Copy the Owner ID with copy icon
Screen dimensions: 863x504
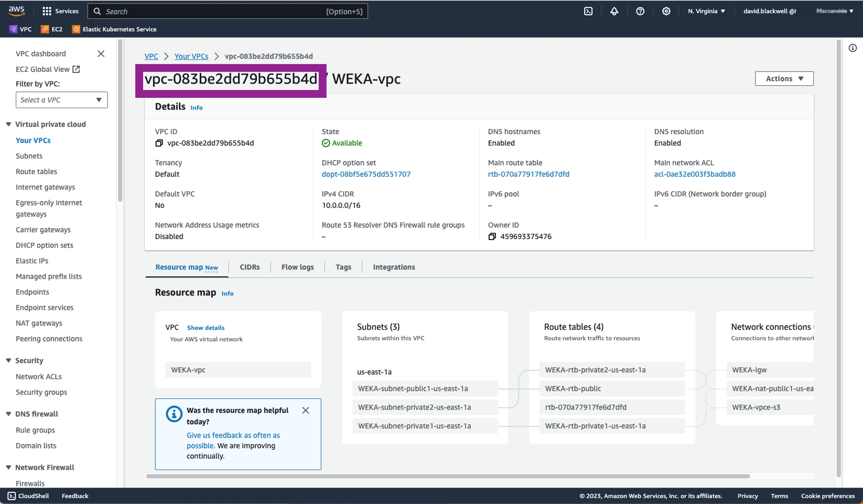(x=492, y=236)
